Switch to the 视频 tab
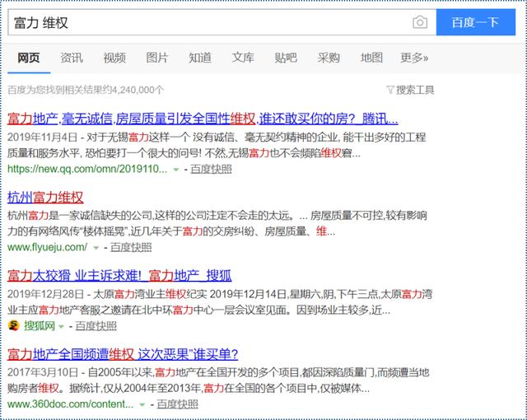The height and width of the screenshot is (420, 527). (x=114, y=58)
